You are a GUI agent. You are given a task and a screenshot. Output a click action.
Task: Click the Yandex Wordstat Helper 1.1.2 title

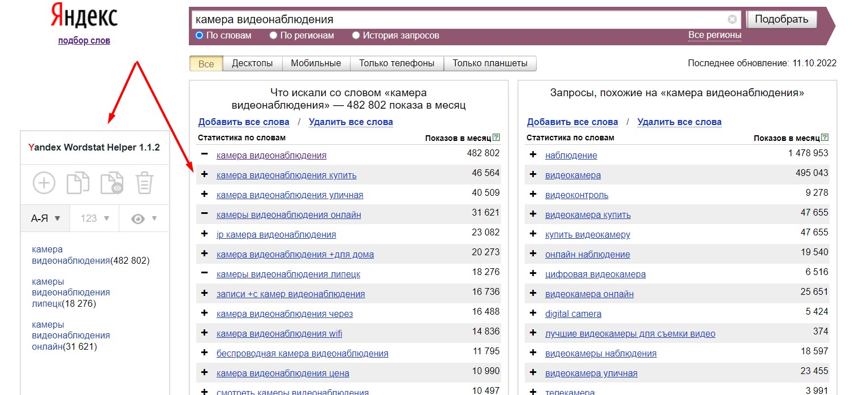[x=94, y=147]
